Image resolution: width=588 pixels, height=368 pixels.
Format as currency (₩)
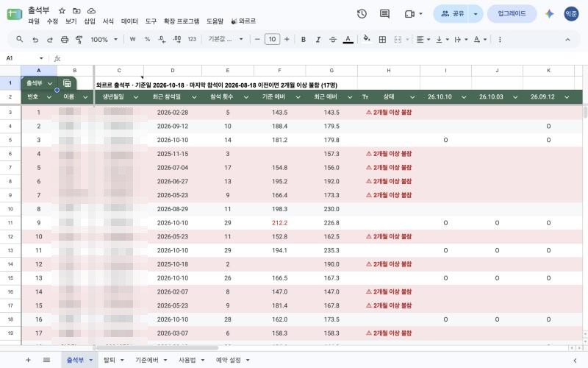click(x=132, y=39)
